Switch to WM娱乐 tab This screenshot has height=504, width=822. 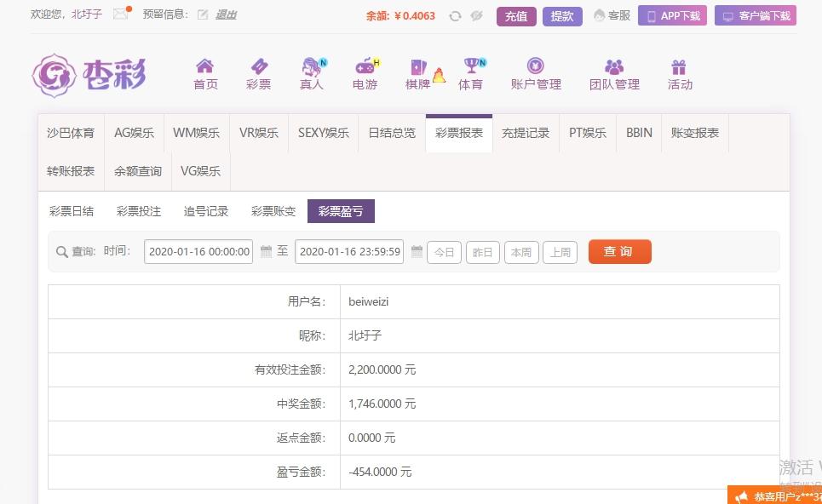(x=196, y=133)
